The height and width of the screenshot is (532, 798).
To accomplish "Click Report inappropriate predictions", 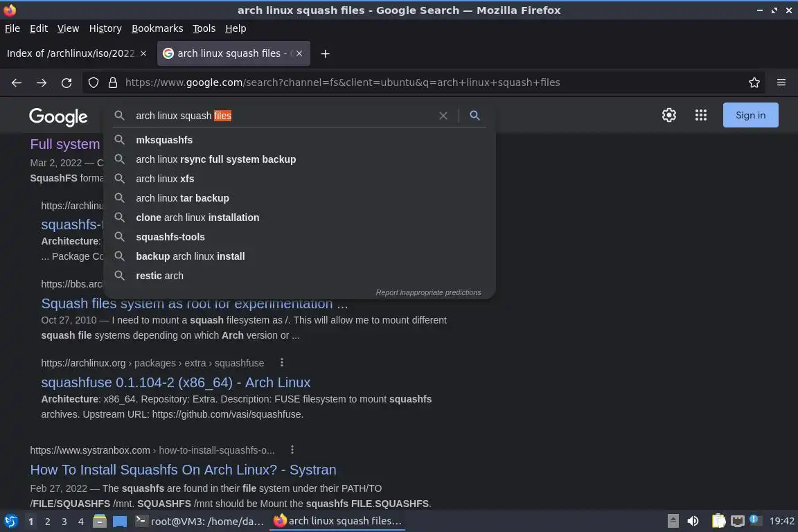I will pyautogui.click(x=428, y=292).
